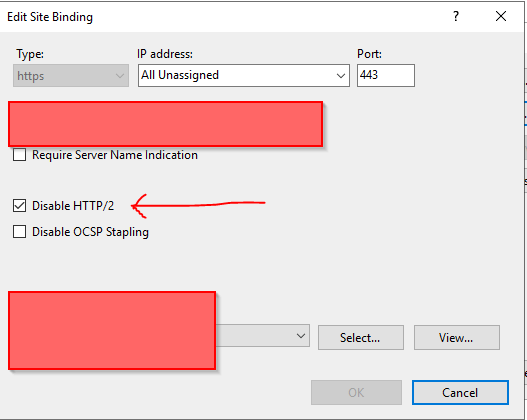The height and width of the screenshot is (420, 527).
Task: Click the Port: label
Action: click(x=369, y=54)
